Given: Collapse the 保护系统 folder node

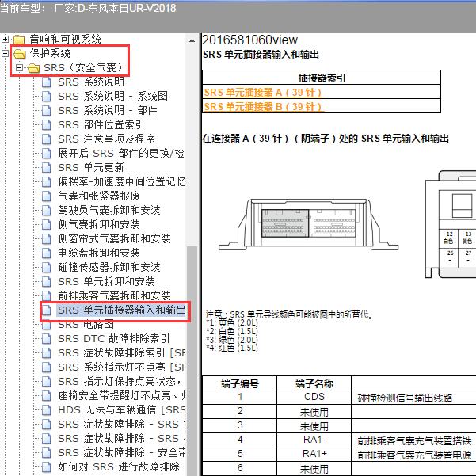Looking at the screenshot, I should 6,53.
